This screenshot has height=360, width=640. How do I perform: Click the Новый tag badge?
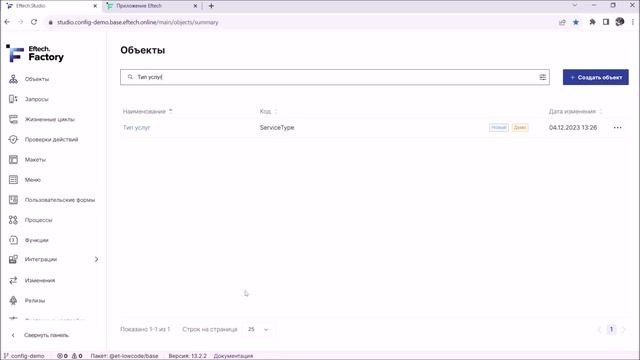(x=498, y=127)
